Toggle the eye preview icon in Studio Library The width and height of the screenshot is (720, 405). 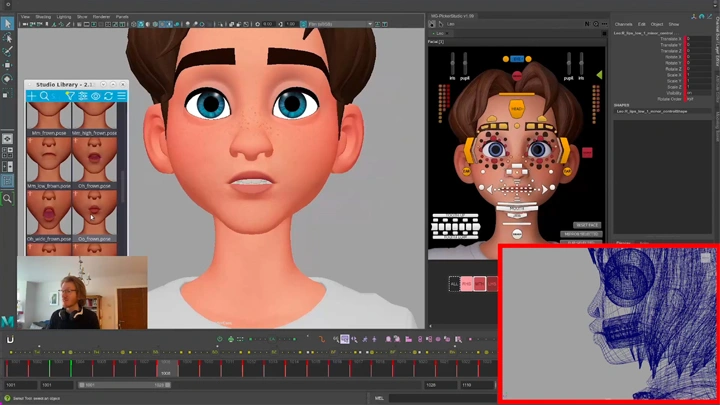[96, 97]
